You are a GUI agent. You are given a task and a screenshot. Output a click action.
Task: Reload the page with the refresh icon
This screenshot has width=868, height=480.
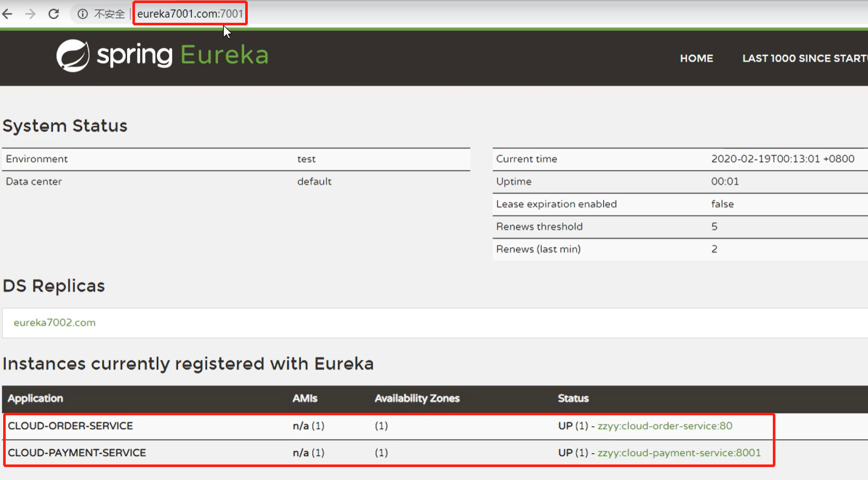pyautogui.click(x=54, y=14)
